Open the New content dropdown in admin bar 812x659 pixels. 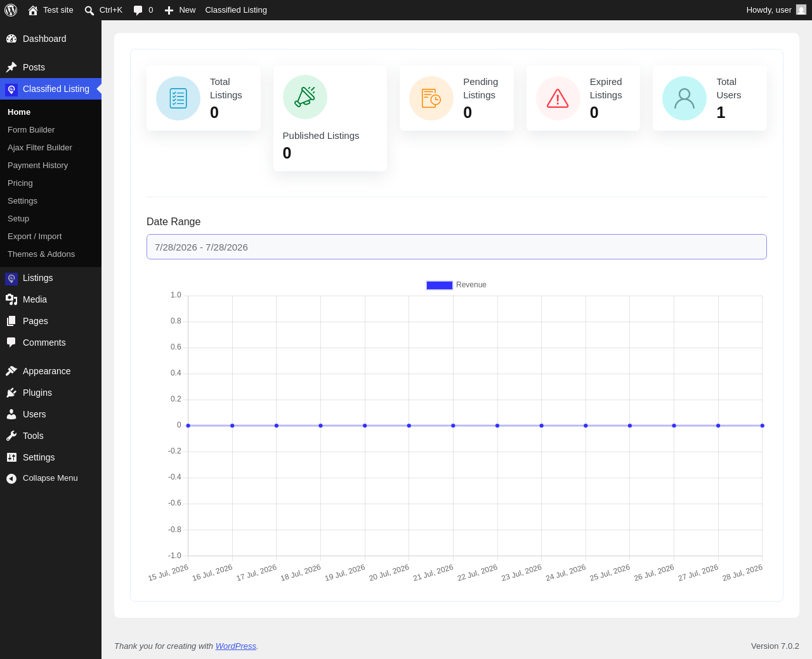click(x=180, y=10)
